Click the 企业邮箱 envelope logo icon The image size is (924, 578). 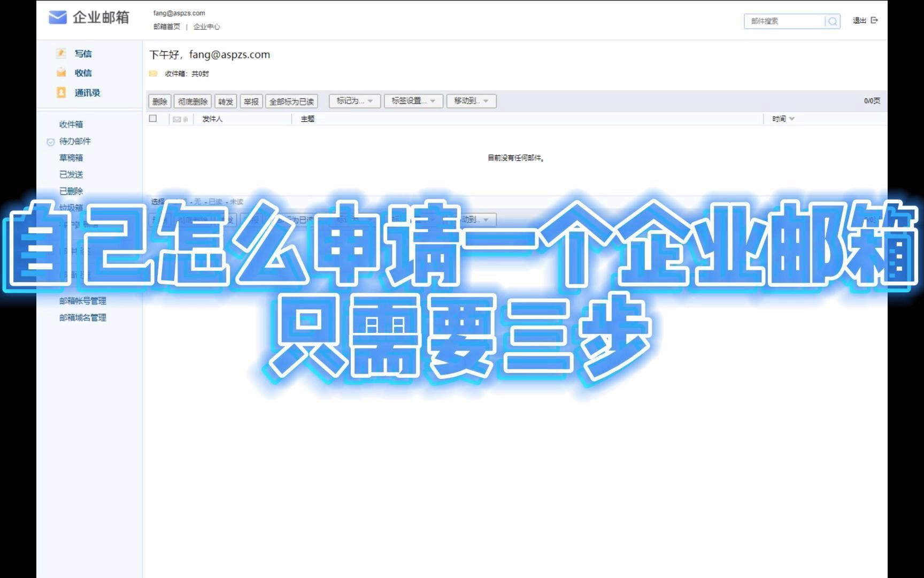click(x=58, y=18)
